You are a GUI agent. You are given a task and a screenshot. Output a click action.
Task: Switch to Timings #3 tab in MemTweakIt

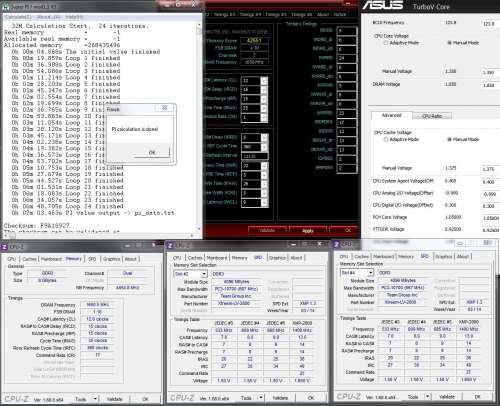coord(224,14)
